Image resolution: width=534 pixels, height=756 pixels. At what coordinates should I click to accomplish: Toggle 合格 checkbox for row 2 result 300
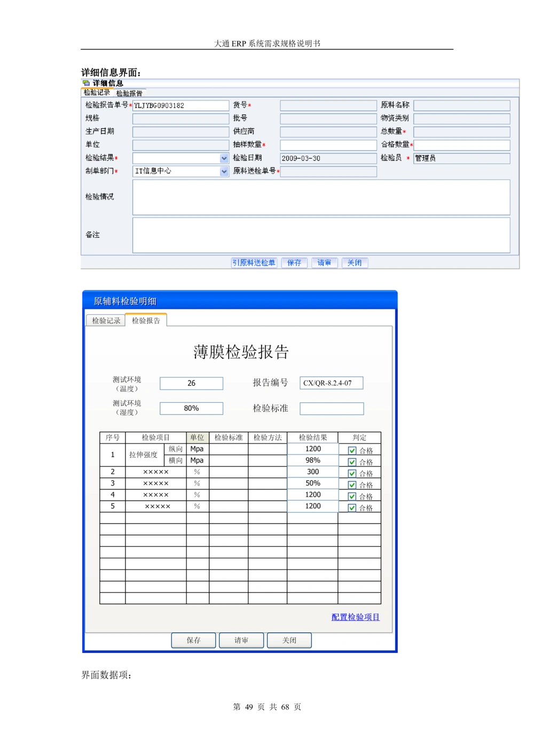[x=351, y=473]
